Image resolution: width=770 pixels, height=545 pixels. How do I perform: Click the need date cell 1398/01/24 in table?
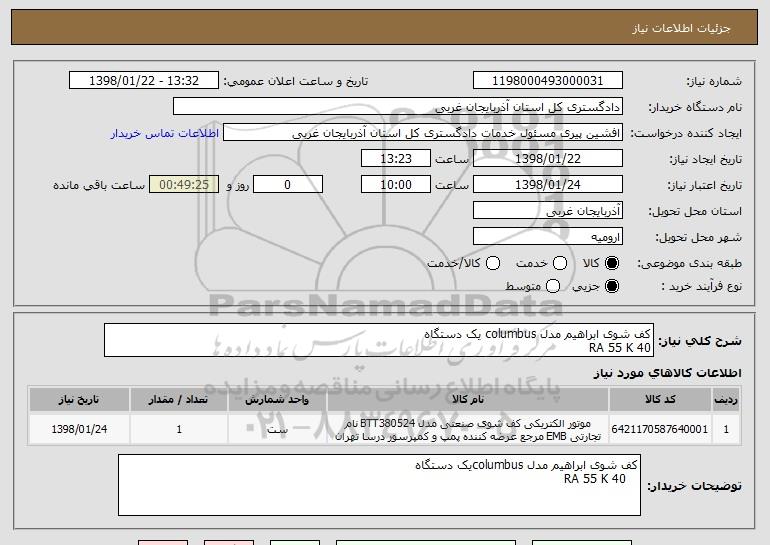79,429
